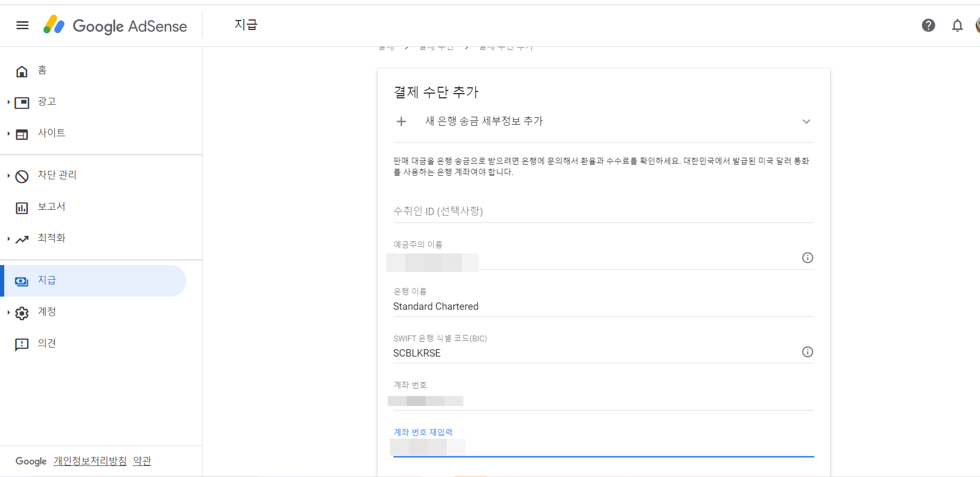Image resolution: width=980 pixels, height=477 pixels.
Task: Expand the 사이트 menu arrow
Action: [8, 134]
